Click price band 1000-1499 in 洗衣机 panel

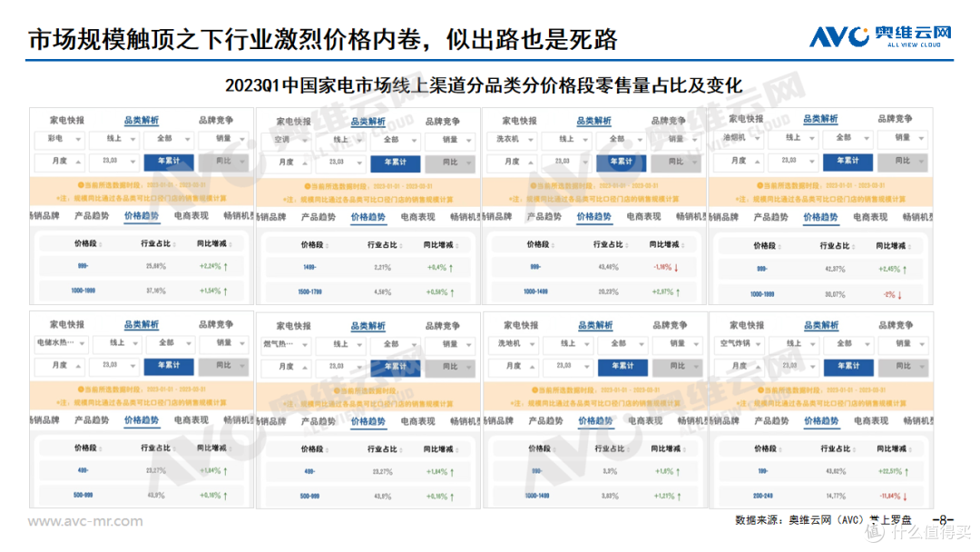pos(535,291)
